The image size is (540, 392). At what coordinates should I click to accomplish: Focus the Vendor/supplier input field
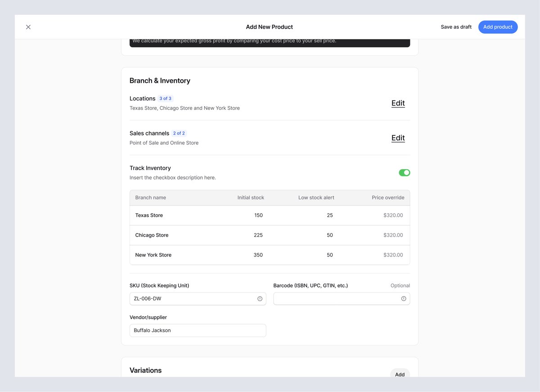coord(198,330)
